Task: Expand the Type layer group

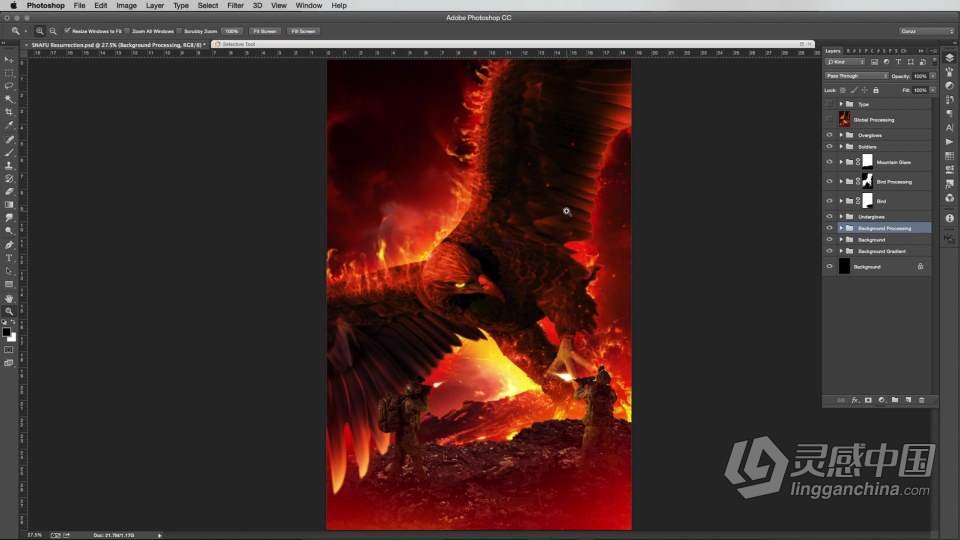Action: tap(841, 104)
